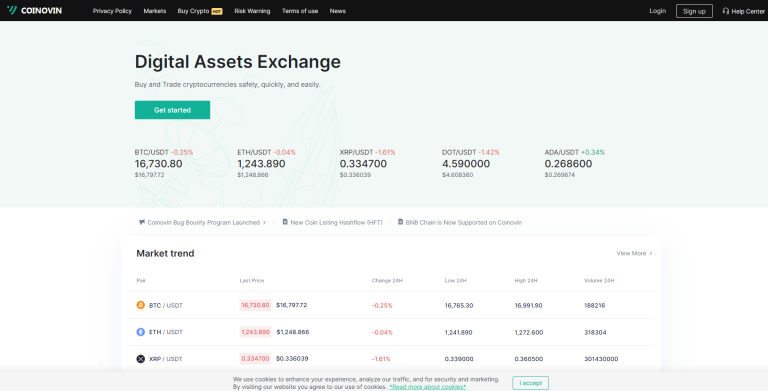Click the Login link
Viewport: 768px width, 391px height.
(657, 11)
